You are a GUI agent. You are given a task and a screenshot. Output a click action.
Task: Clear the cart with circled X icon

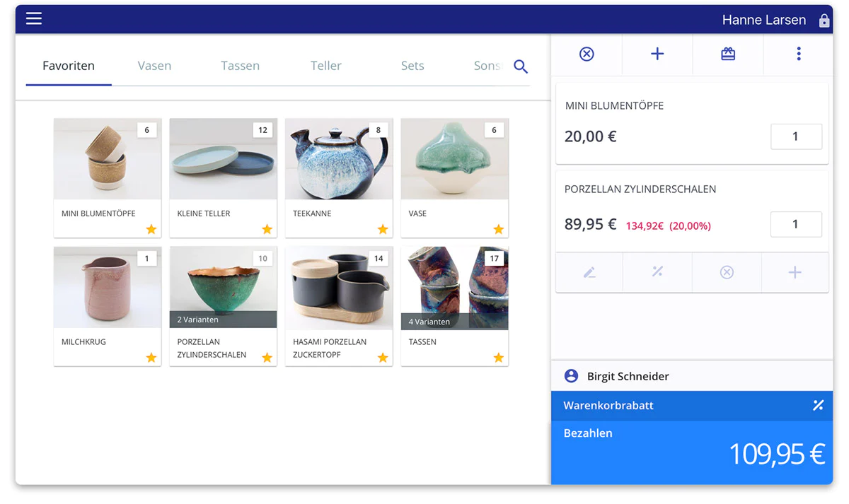(x=587, y=54)
